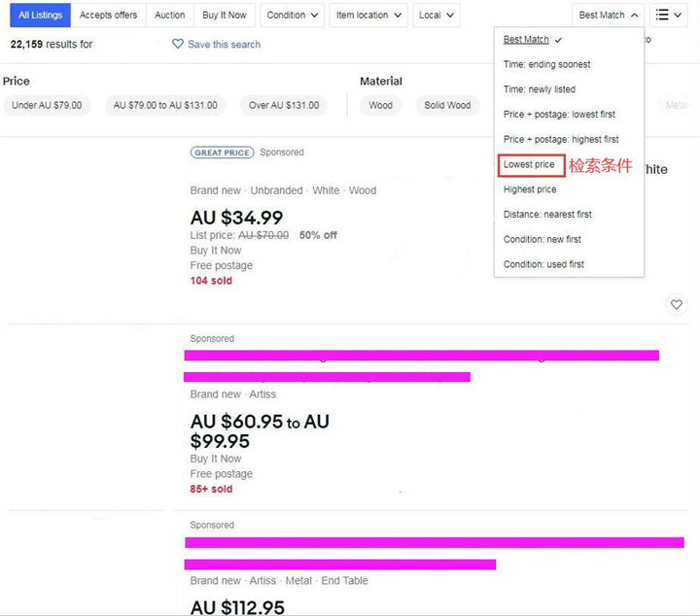
Task: Add the AU $34.99 item to watchlist
Action: 677,305
